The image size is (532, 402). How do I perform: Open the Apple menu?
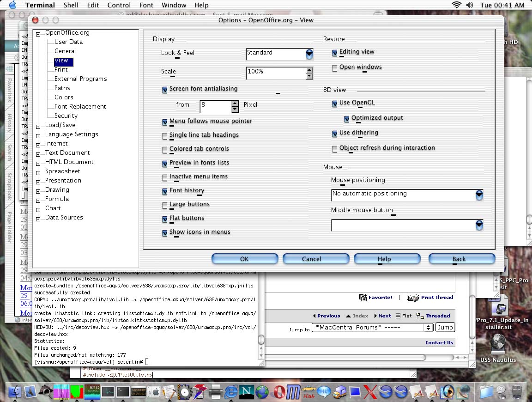(x=12, y=5)
